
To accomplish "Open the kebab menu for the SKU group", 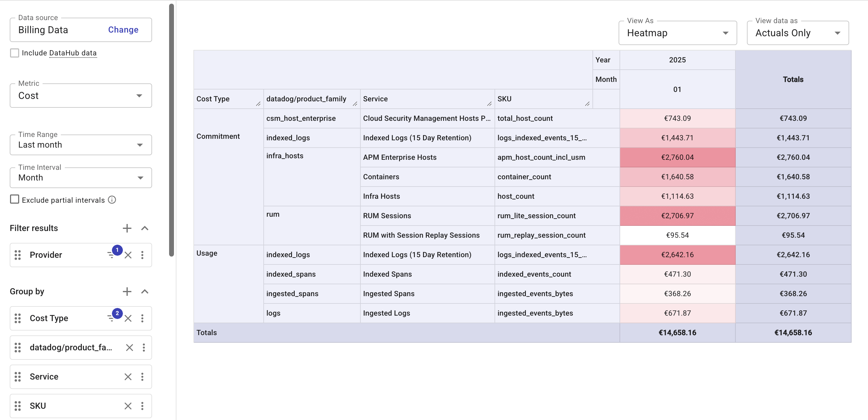I will click(x=143, y=406).
